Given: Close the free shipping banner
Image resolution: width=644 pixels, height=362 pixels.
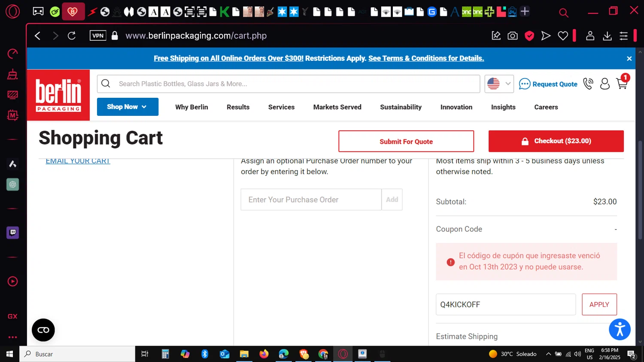Looking at the screenshot, I should [x=629, y=58].
